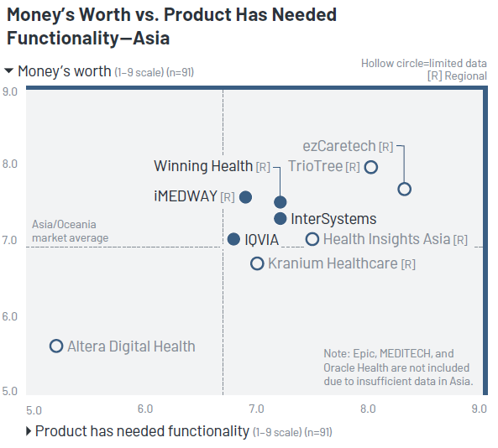
Task: Click the Hollow circle=limited data legend
Action: click(424, 64)
